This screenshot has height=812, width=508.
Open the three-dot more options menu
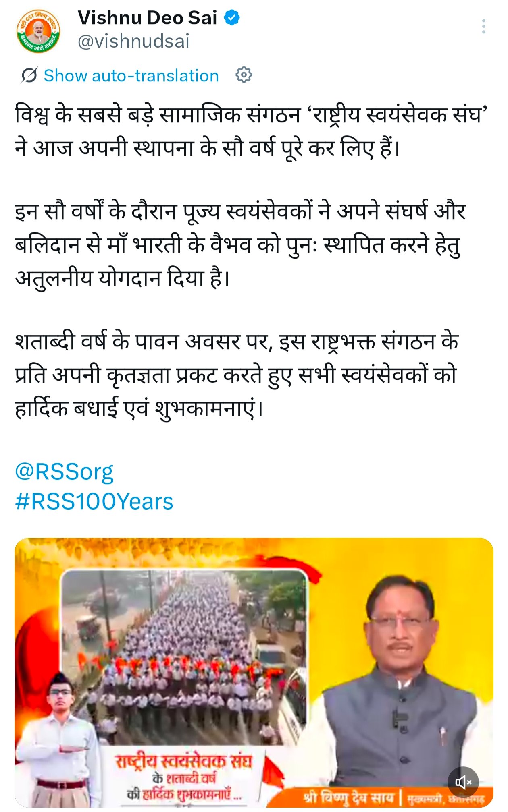483,27
